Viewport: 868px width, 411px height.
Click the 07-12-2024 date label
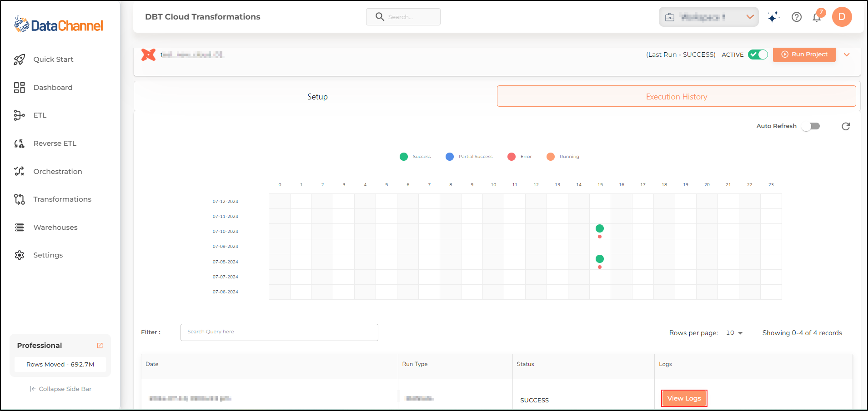pos(226,202)
